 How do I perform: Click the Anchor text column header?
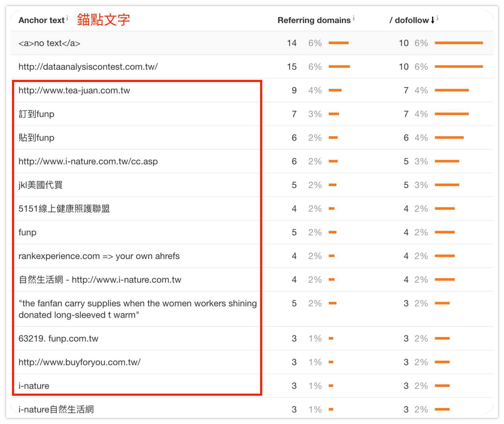coord(41,20)
